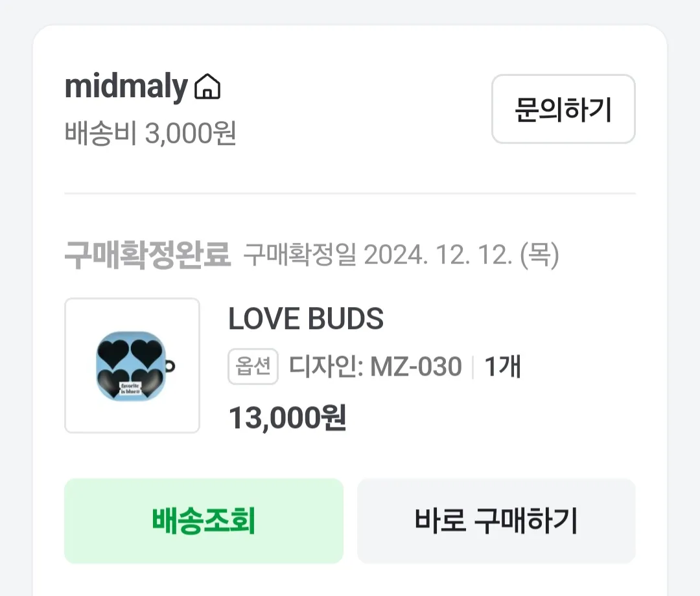This screenshot has width=700, height=596.
Task: Open the LOVE BUDS product thumbnail
Action: click(x=132, y=365)
